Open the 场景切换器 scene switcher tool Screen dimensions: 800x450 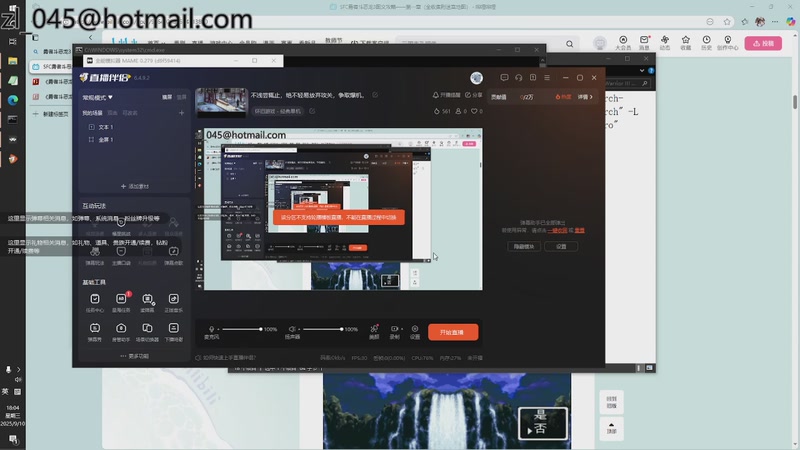click(147, 332)
